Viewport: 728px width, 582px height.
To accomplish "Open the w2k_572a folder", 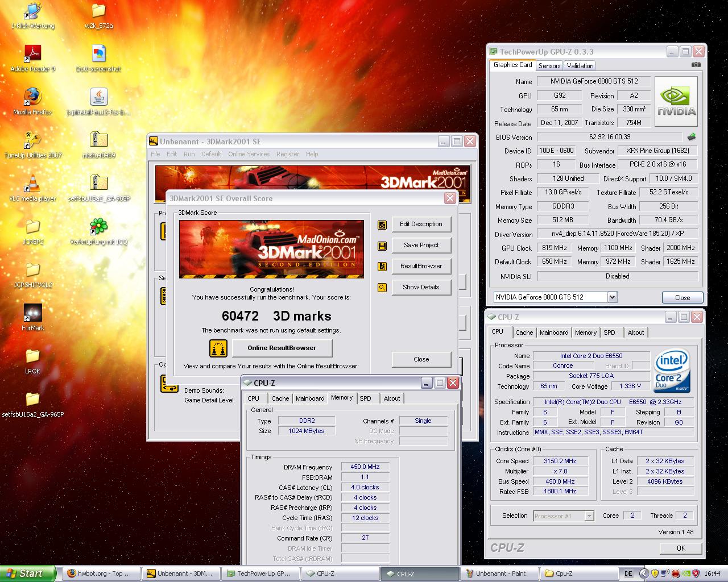I will (x=98, y=11).
